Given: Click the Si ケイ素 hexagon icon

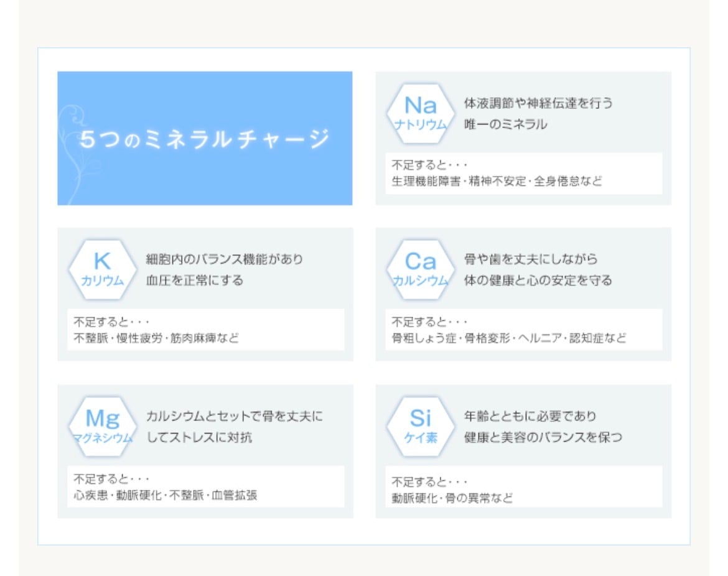Looking at the screenshot, I should click(x=420, y=427).
